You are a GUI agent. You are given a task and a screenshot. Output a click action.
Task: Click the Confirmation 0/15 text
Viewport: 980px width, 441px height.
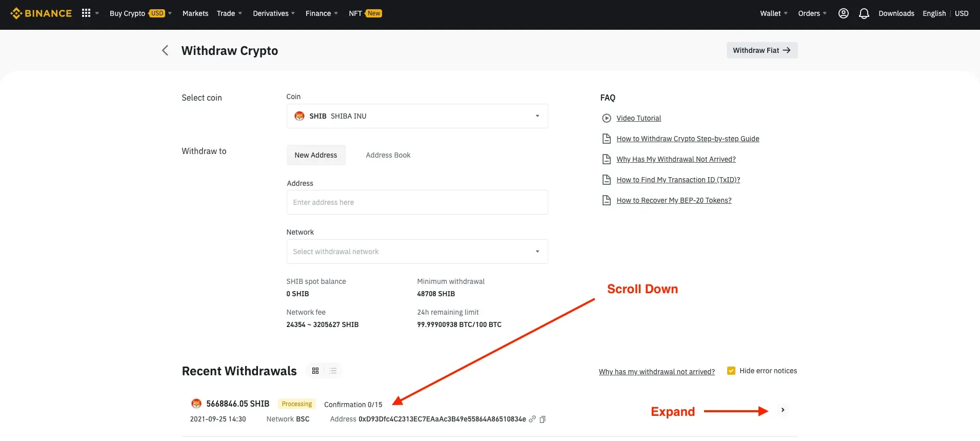coord(353,405)
